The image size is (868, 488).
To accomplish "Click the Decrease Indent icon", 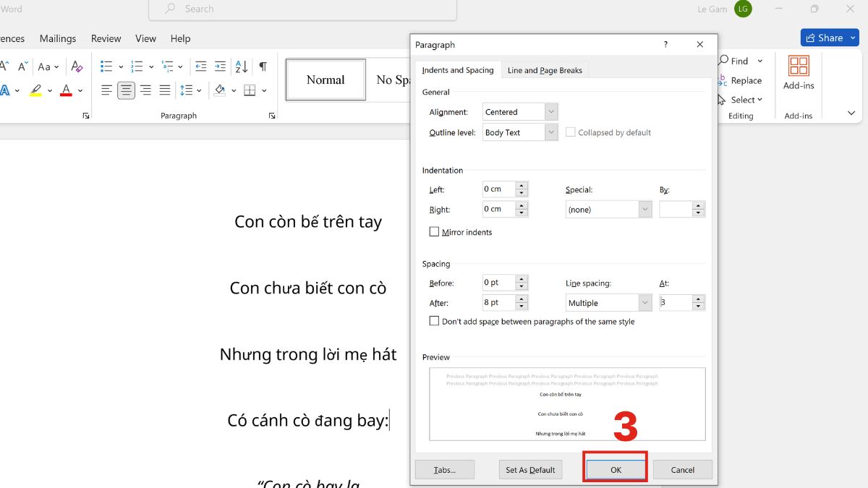I will (x=201, y=67).
